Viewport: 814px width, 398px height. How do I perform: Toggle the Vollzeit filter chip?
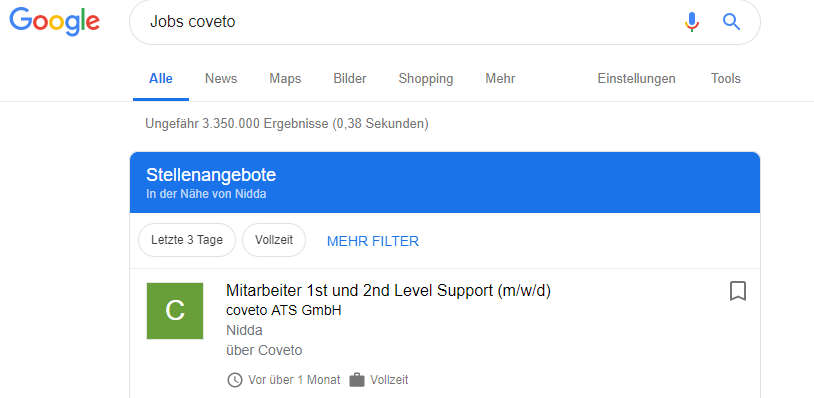tap(274, 240)
